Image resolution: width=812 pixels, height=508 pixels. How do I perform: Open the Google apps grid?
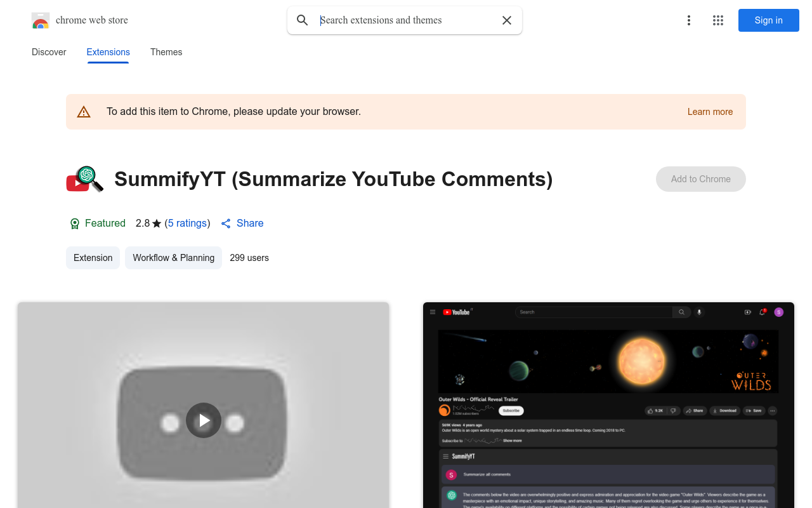[718, 20]
